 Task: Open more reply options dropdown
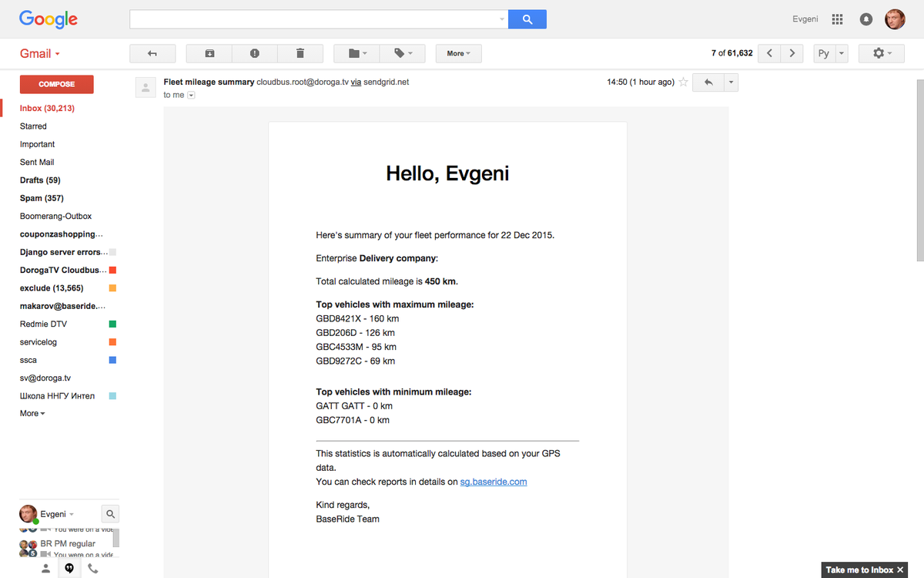coord(731,82)
